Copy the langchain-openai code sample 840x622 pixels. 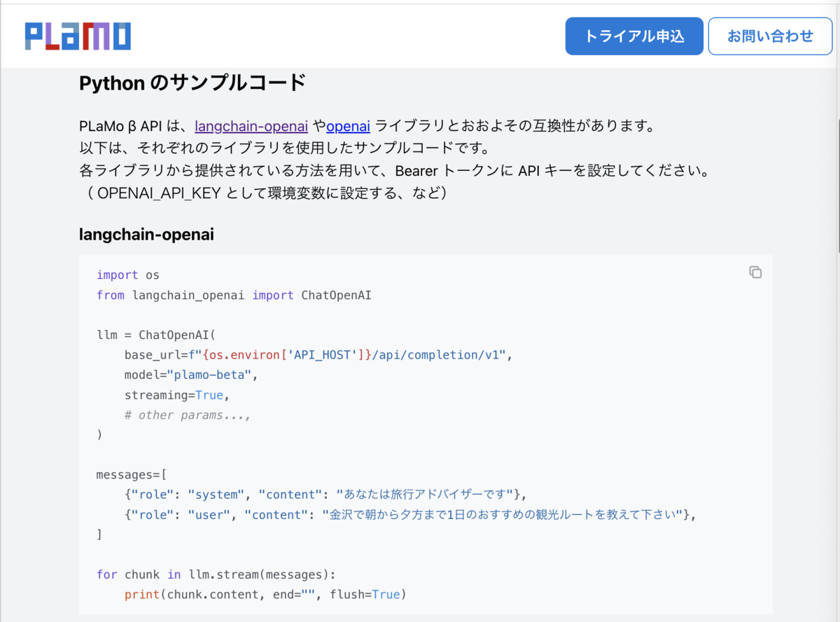click(x=755, y=272)
